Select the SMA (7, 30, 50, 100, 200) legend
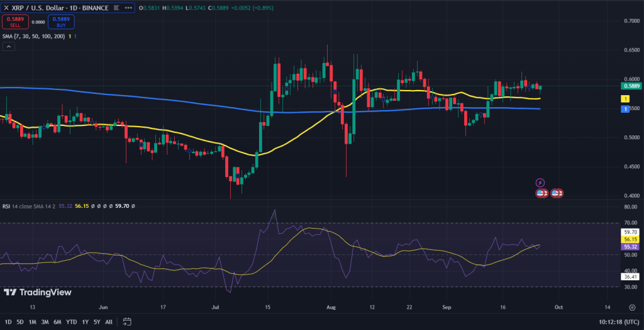Viewport: 644px width, 330px height. (x=34, y=36)
